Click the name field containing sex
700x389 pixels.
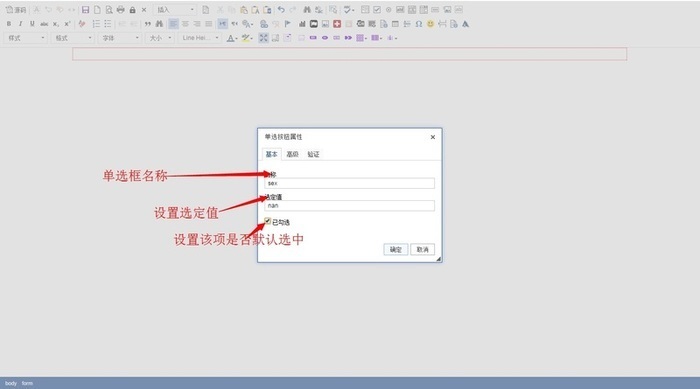click(350, 183)
